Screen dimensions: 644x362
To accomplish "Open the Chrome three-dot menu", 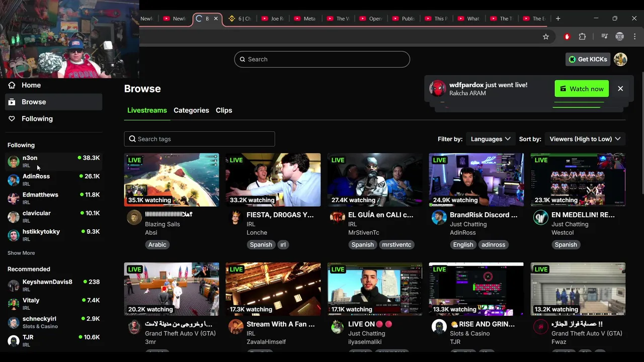I will [635, 37].
